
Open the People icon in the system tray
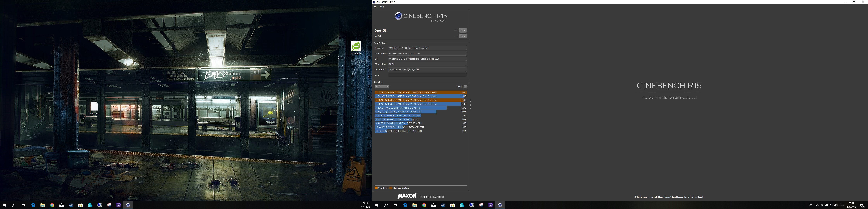point(810,205)
